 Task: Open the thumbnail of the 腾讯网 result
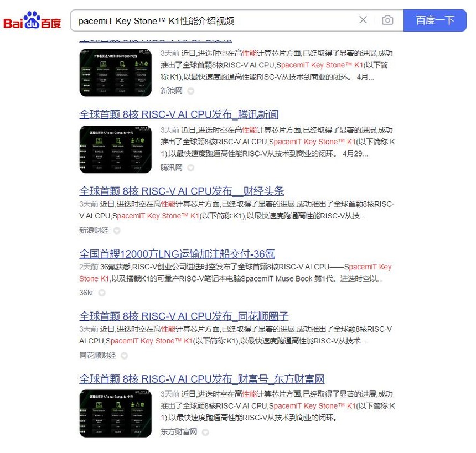[x=115, y=149]
